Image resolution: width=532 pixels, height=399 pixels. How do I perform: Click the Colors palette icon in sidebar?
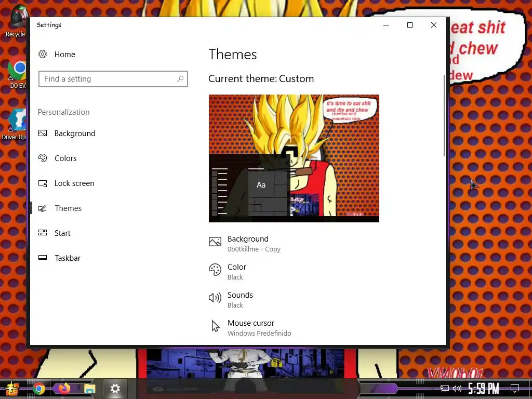(x=43, y=158)
